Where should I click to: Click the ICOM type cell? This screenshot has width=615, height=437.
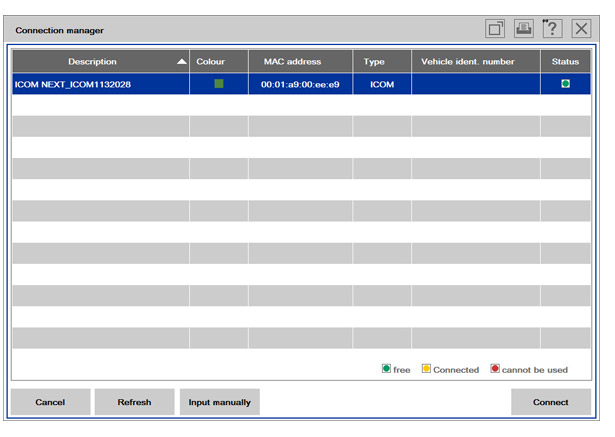382,84
